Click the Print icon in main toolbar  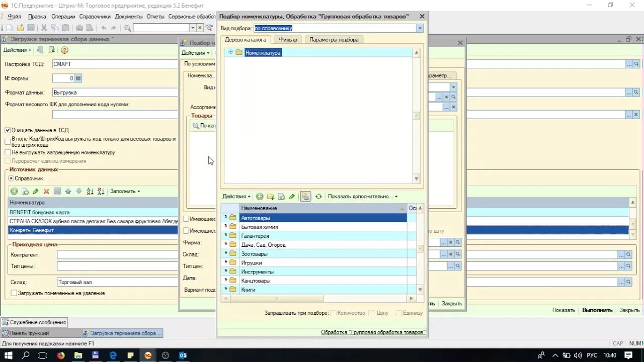click(x=79, y=28)
